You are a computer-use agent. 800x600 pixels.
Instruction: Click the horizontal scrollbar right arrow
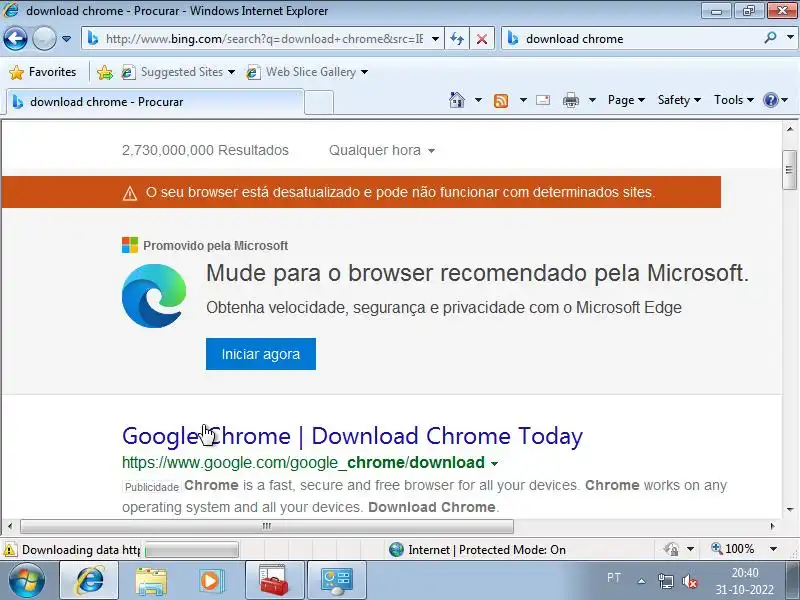[x=772, y=526]
